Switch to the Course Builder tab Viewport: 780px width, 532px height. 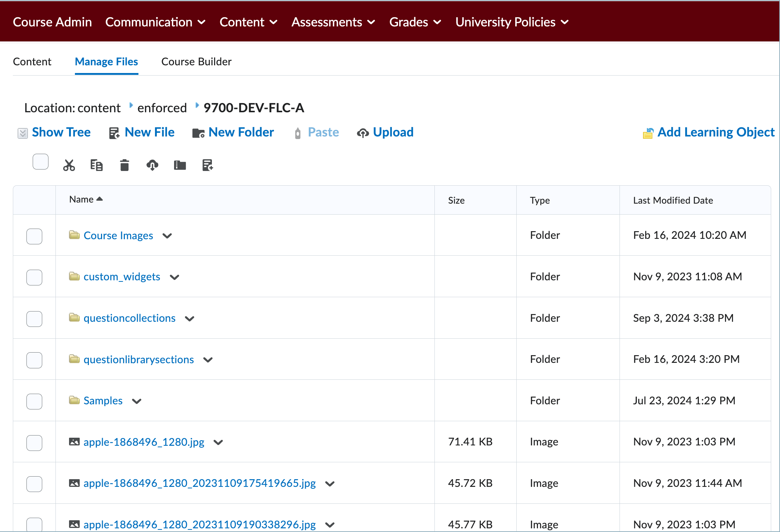click(x=196, y=62)
